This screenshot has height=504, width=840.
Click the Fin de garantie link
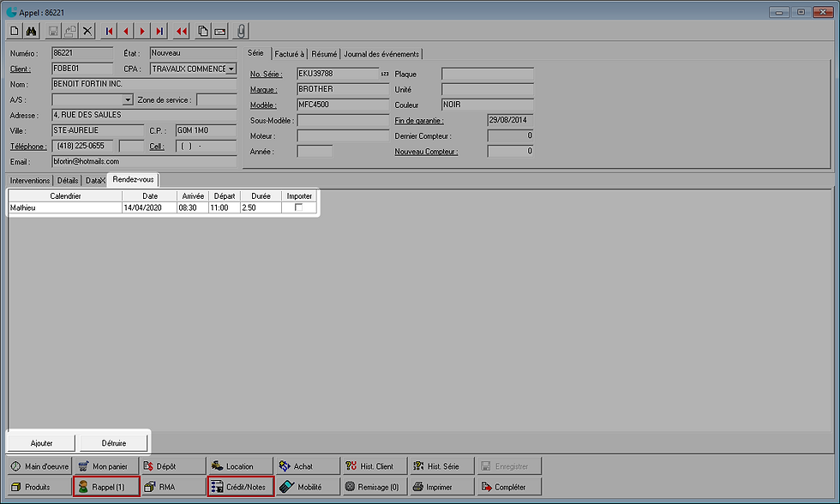419,121
